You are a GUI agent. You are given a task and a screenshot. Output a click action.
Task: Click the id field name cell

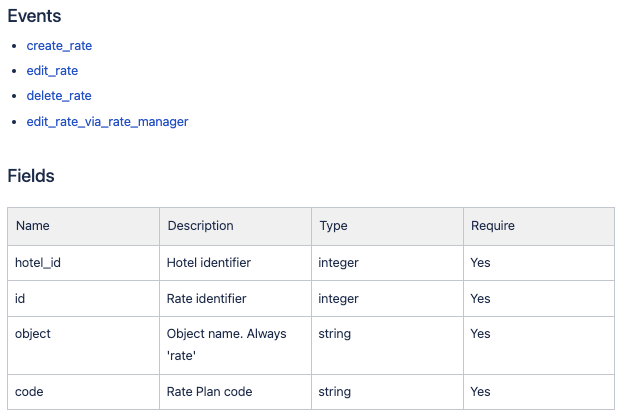coord(83,298)
